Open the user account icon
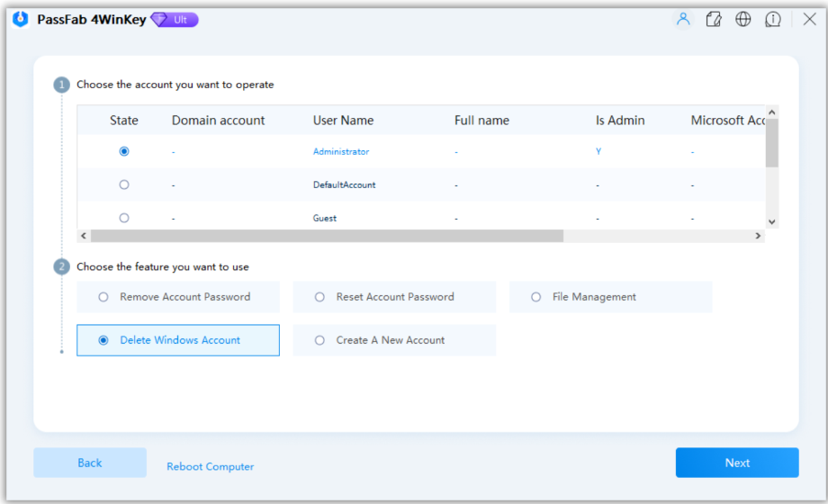Screen dimensions: 828x504 (x=683, y=20)
